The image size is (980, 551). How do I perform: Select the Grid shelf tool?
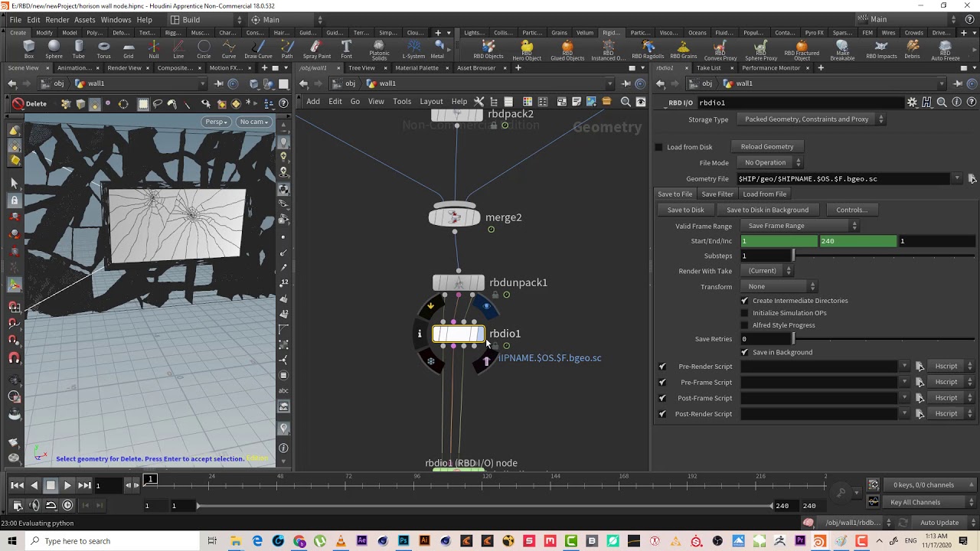(129, 50)
